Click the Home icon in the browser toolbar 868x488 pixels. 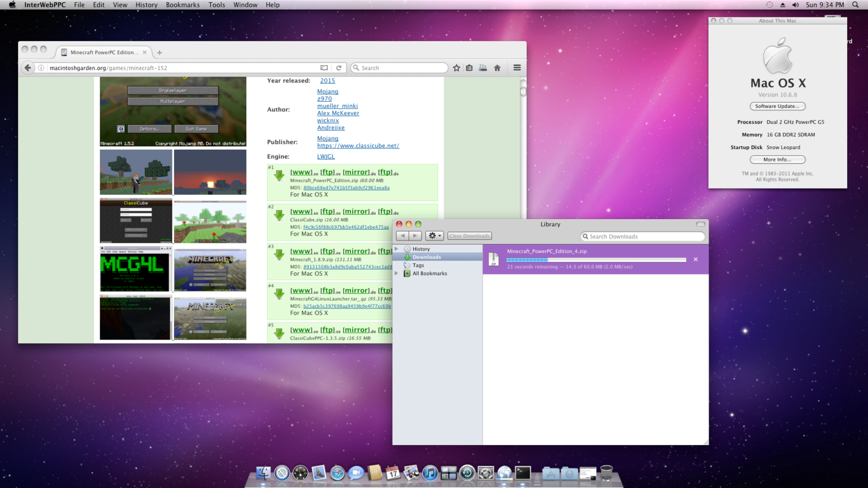[497, 67]
